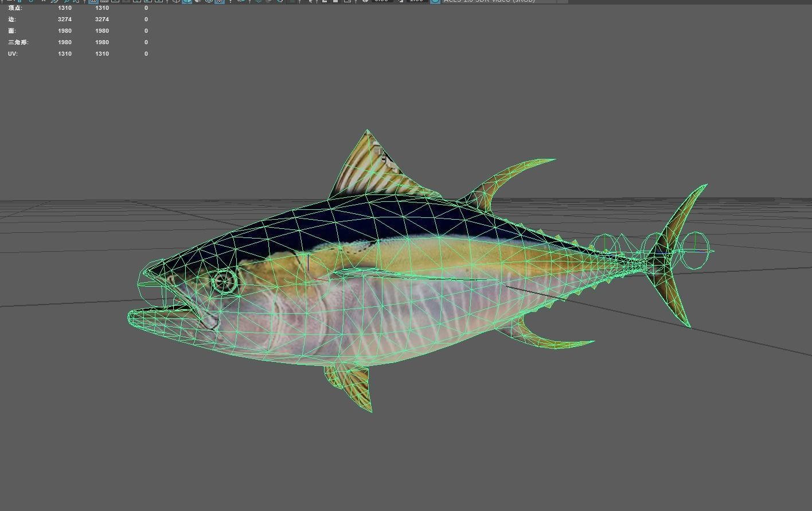
Task: Click the 0 value in the UV row
Action: (x=146, y=54)
